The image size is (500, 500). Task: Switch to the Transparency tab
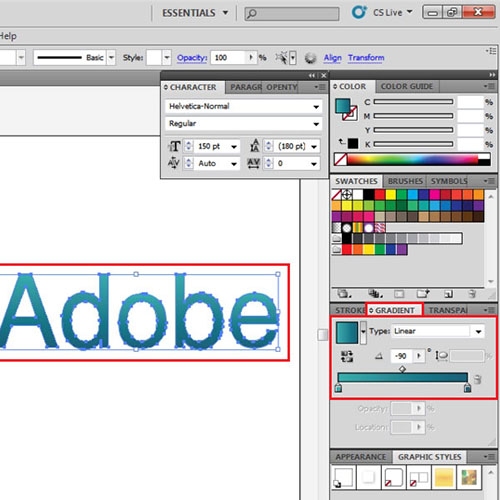448,310
